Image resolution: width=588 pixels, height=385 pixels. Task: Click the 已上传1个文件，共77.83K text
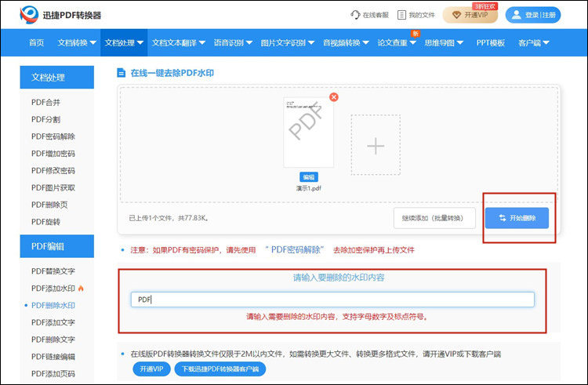169,218
